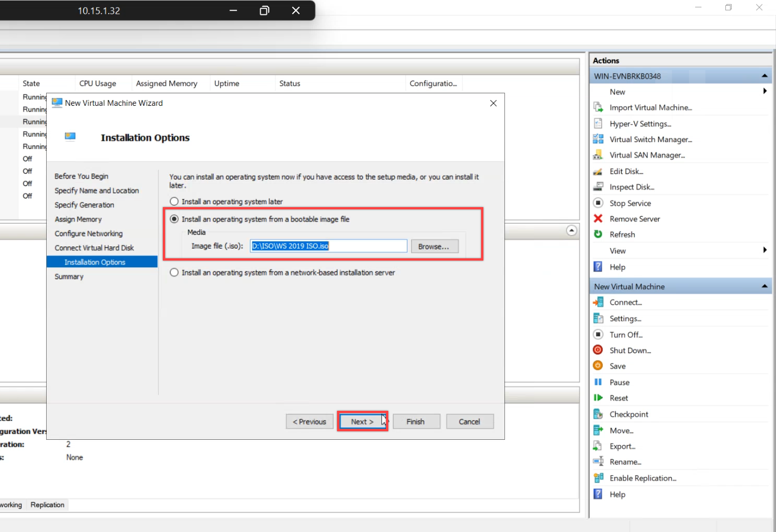Go to Before You Begin step
776x532 pixels.
(81, 176)
